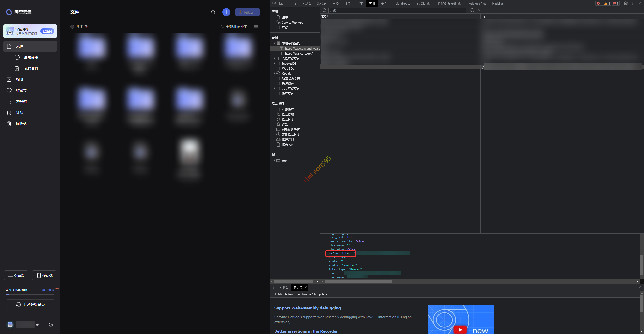
Task: Open the sort by modified time dropdown
Action: (x=233, y=27)
